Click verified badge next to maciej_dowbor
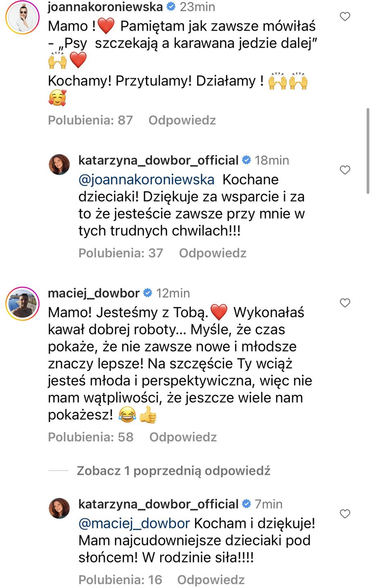This screenshot has height=588, width=372. [x=148, y=293]
